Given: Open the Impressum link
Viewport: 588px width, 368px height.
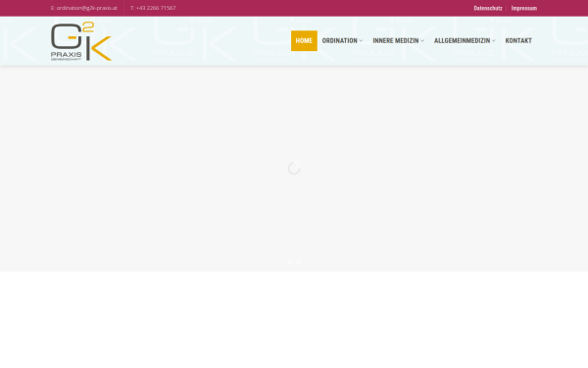Looking at the screenshot, I should (x=524, y=8).
